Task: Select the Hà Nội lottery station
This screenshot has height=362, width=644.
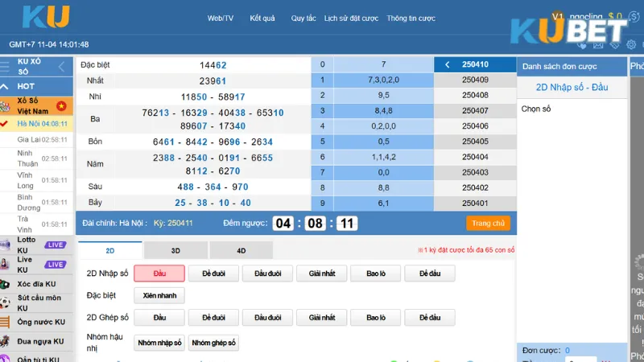Action: [36, 124]
